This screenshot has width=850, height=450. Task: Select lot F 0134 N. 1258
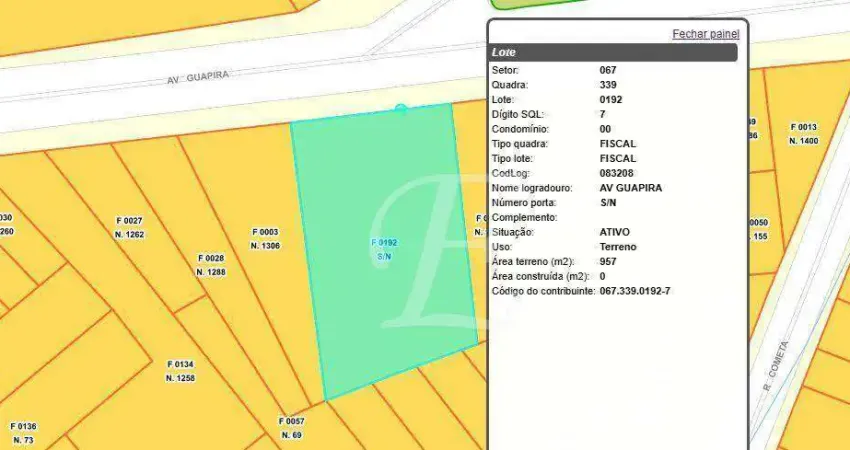tap(180, 371)
